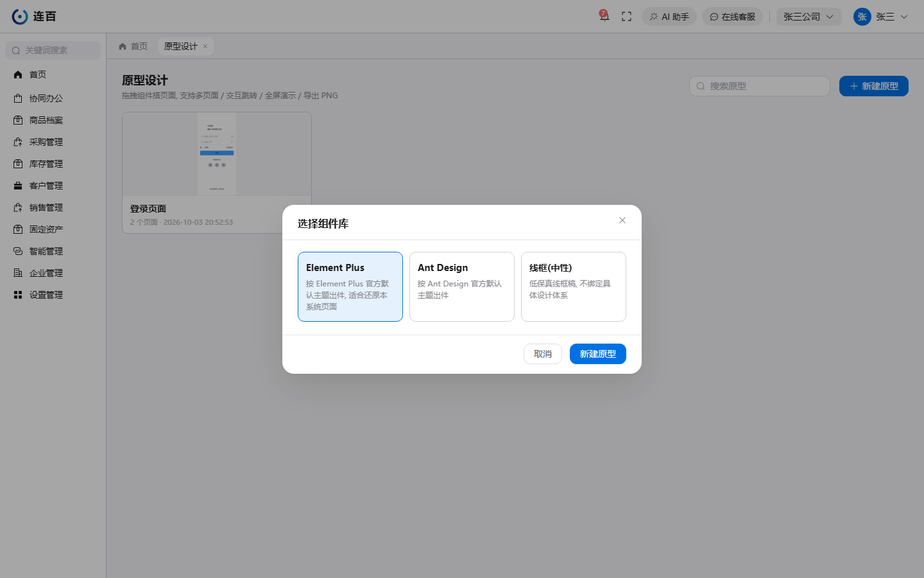Screen dimensions: 924x578
Task: Switch to the 首页 tab
Action: (x=133, y=46)
